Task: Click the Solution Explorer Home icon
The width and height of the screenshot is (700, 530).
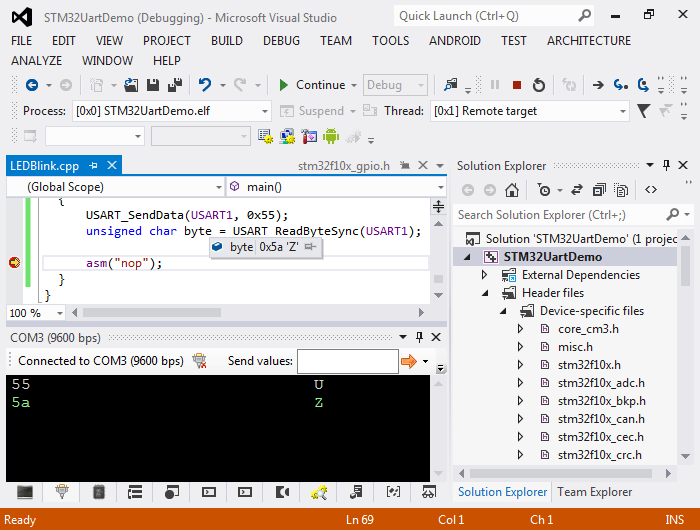Action: point(512,190)
